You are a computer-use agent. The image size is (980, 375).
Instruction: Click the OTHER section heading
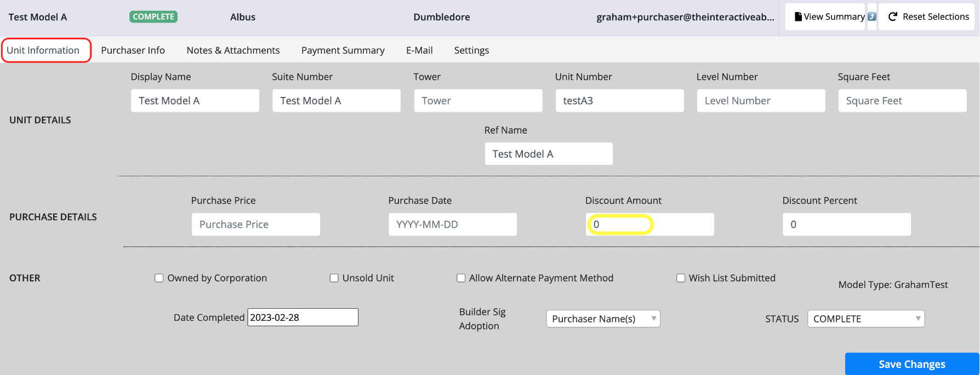point(25,278)
